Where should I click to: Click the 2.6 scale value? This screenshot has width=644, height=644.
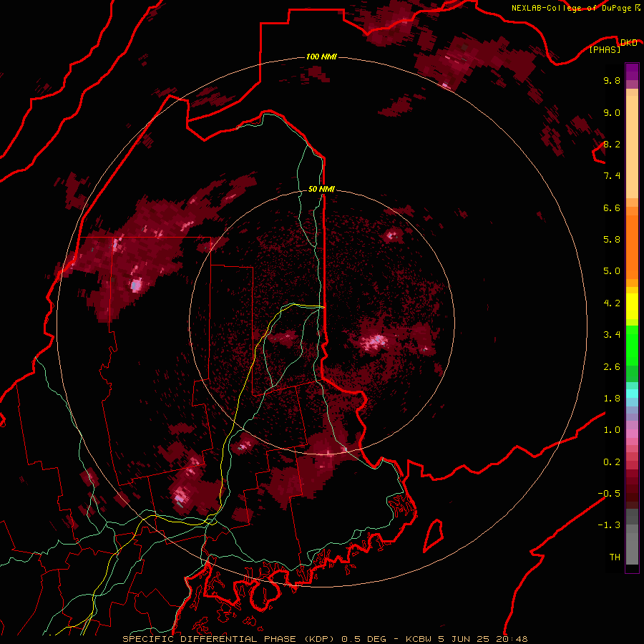pos(612,367)
